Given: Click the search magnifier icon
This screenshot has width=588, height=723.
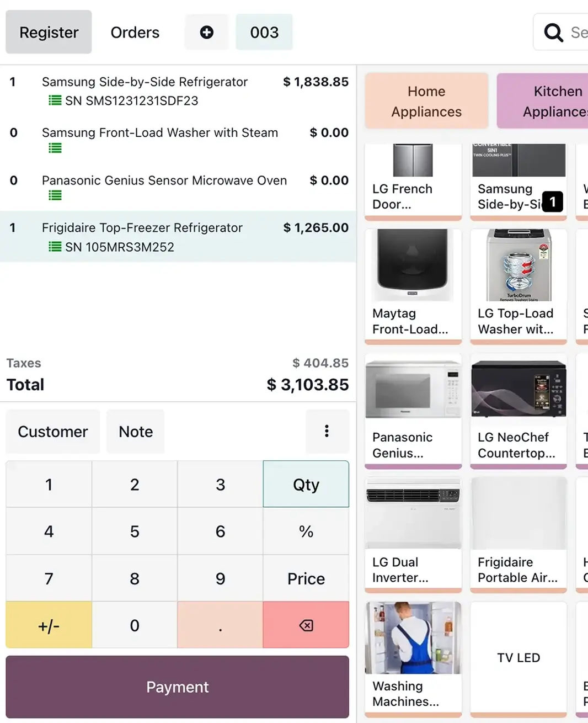Looking at the screenshot, I should tap(553, 33).
